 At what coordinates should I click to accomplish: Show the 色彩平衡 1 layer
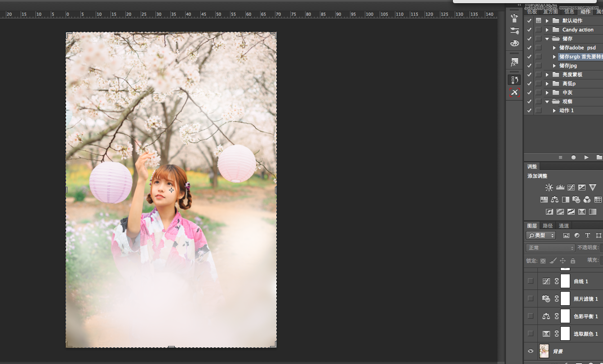coord(531,316)
